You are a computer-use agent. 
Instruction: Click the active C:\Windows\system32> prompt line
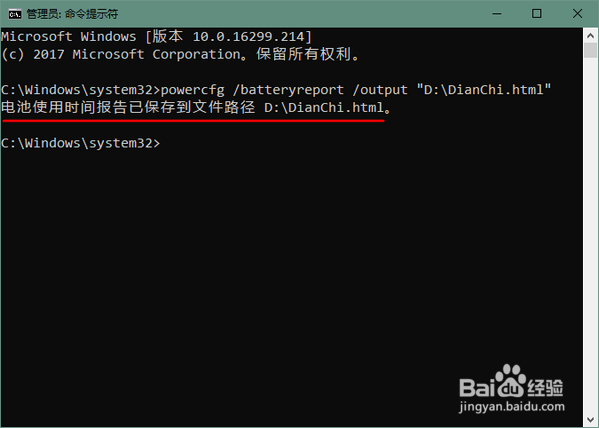pos(81,143)
